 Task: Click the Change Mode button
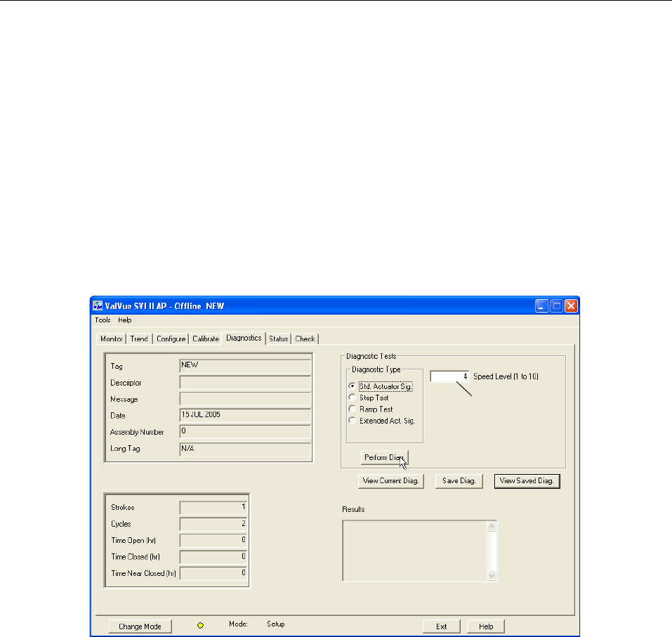(x=140, y=626)
